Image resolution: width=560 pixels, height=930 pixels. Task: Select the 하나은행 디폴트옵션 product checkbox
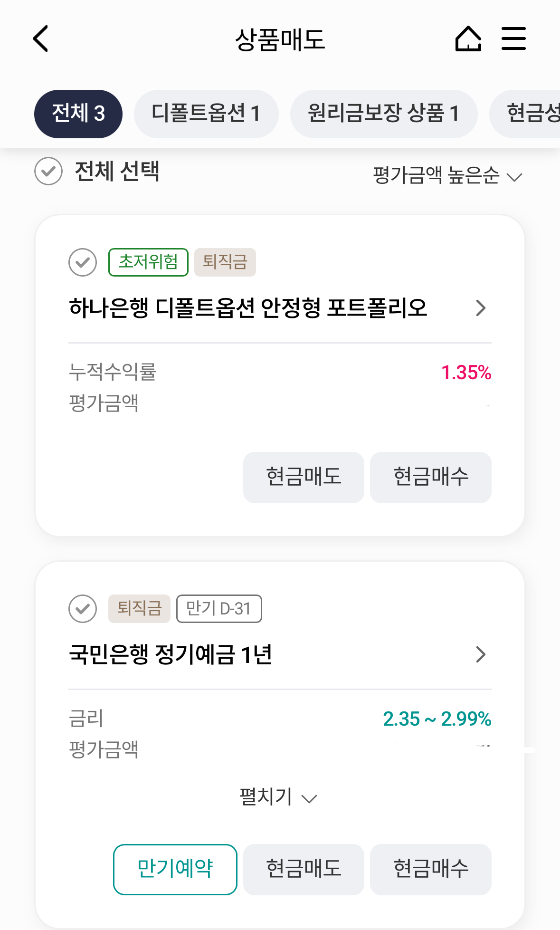(83, 262)
